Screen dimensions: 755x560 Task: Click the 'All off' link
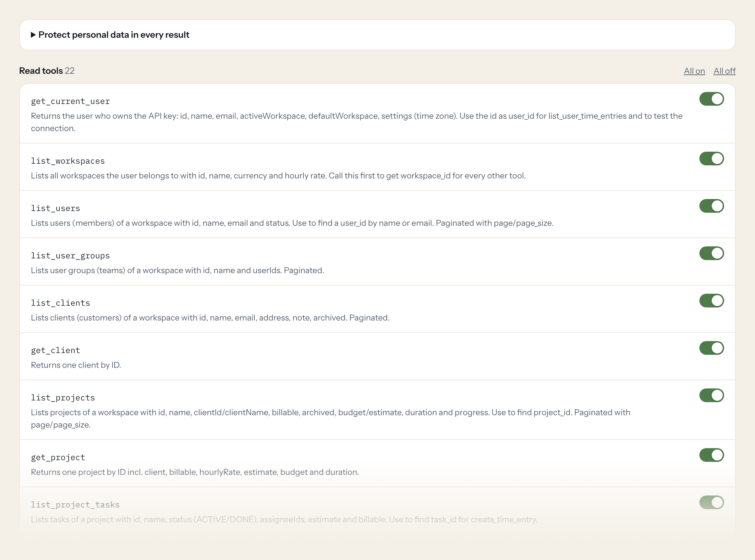click(724, 71)
